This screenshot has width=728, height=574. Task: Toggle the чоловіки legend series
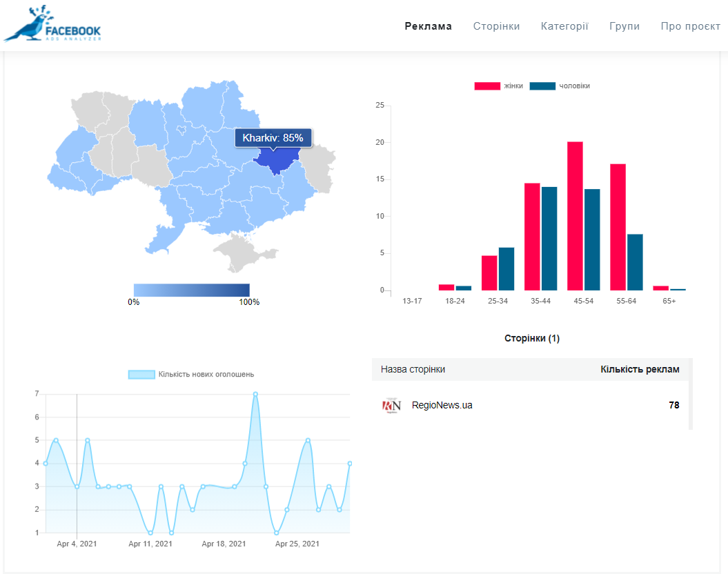(x=560, y=86)
